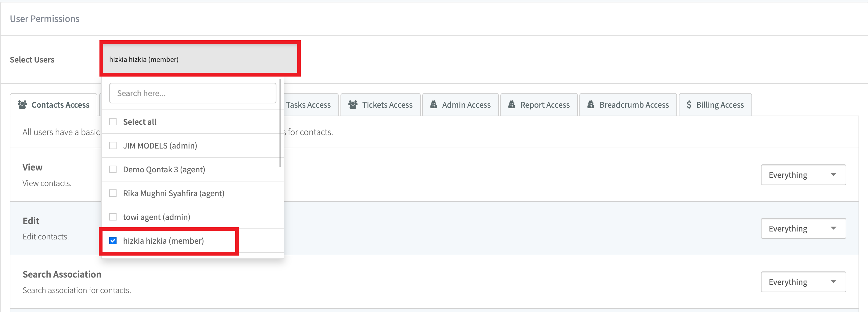
Task: Tick the JIM MODELS (admin) checkbox
Action: 113,145
